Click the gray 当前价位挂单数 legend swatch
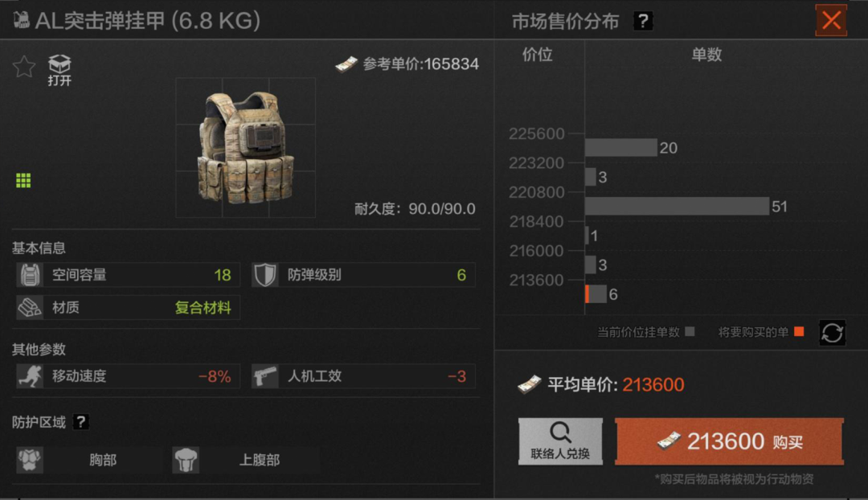868x500 pixels. pos(690,332)
